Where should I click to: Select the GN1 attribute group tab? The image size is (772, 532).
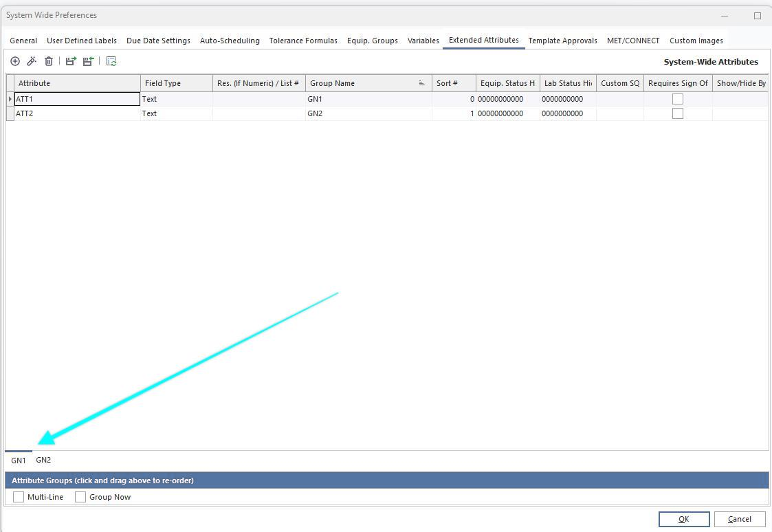click(x=18, y=461)
